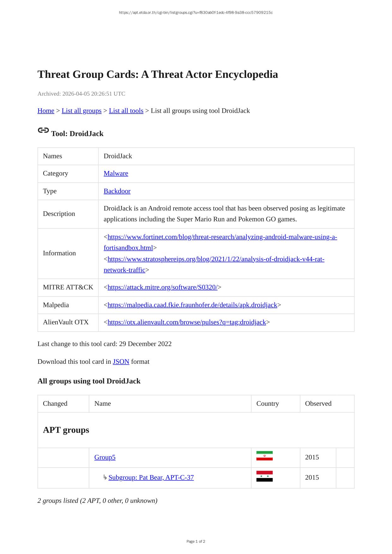Navigate to List all tools breadcrumb
The image size is (392, 554).
[x=126, y=111]
